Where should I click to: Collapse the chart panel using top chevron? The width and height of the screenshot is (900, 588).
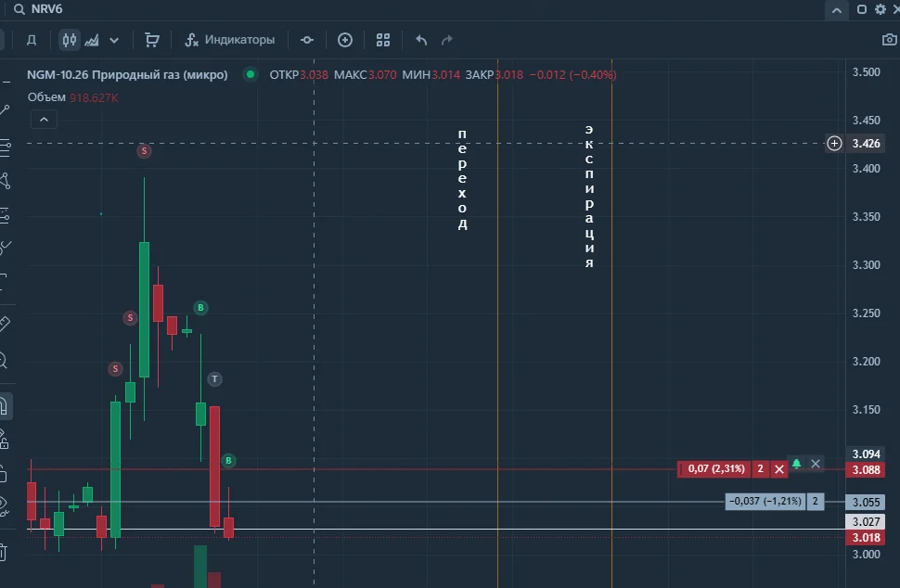(x=837, y=10)
